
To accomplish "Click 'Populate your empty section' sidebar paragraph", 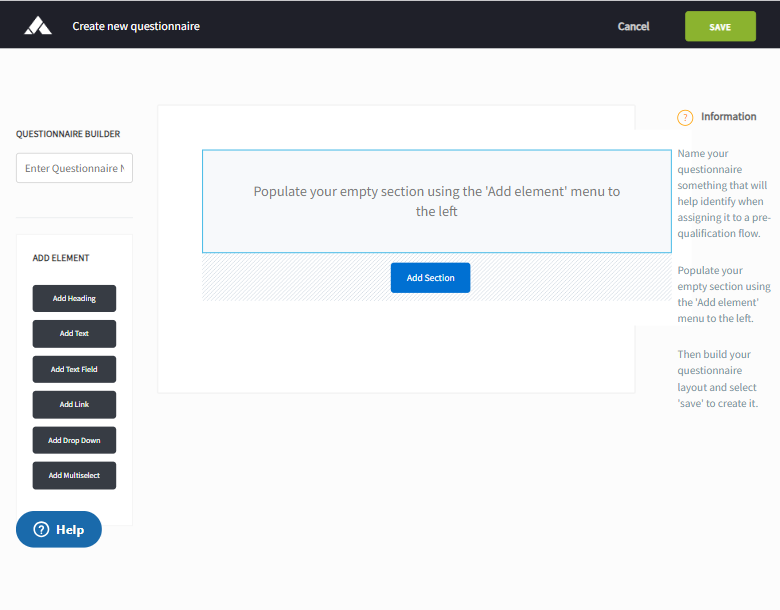I will [724, 294].
